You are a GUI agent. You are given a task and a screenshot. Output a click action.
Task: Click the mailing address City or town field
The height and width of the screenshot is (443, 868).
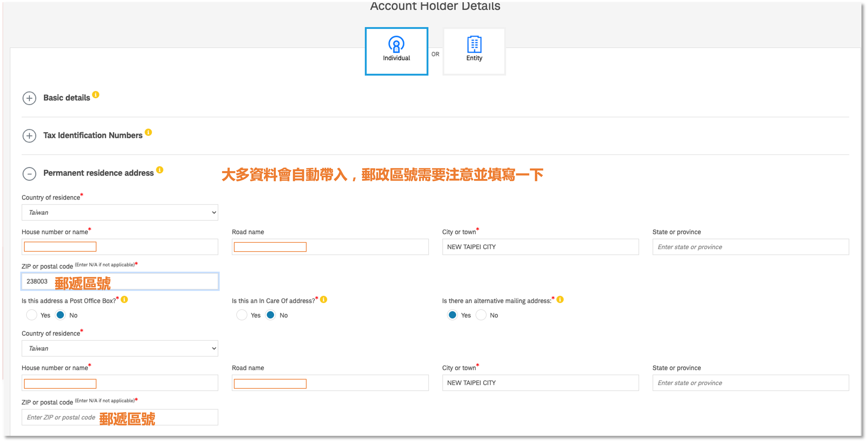pos(540,383)
